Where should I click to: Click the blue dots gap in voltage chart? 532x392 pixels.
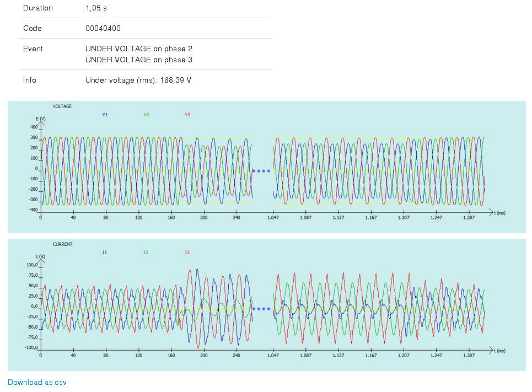pos(261,171)
